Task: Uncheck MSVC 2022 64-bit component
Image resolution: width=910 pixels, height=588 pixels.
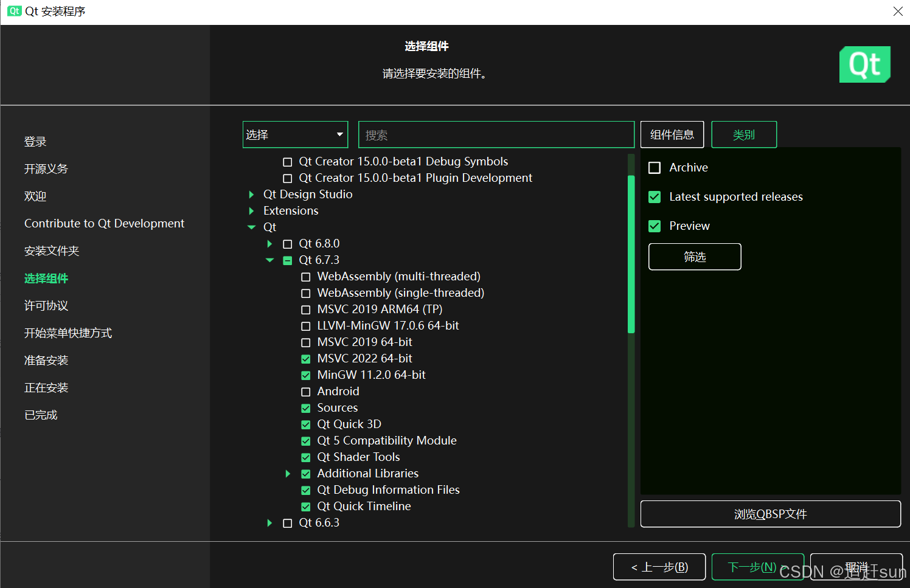Action: click(306, 359)
